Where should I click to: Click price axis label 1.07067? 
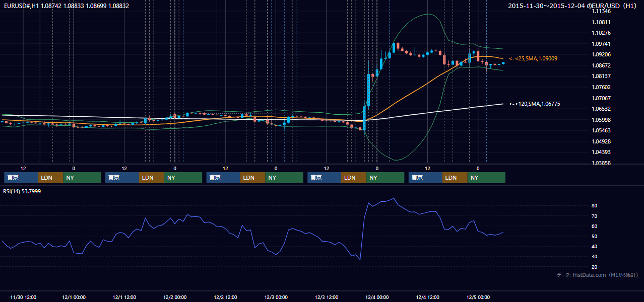coord(601,98)
